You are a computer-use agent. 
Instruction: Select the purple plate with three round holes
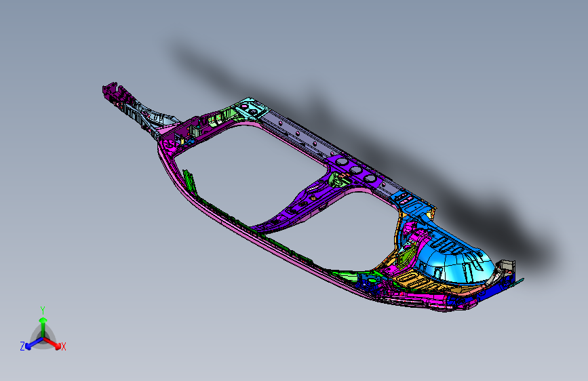[355, 170]
